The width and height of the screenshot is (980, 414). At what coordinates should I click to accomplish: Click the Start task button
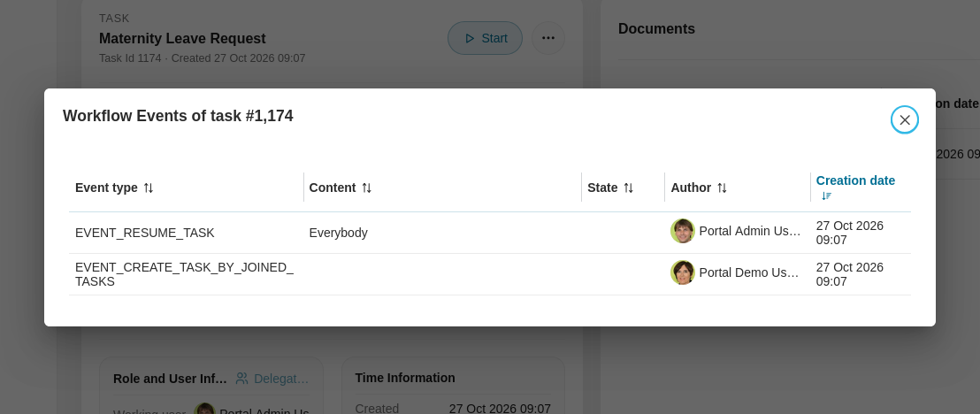click(x=485, y=38)
